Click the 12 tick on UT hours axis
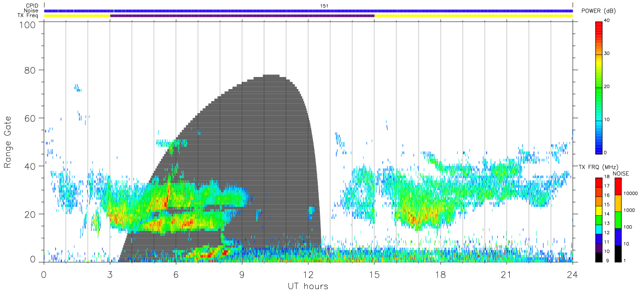 pos(308,274)
